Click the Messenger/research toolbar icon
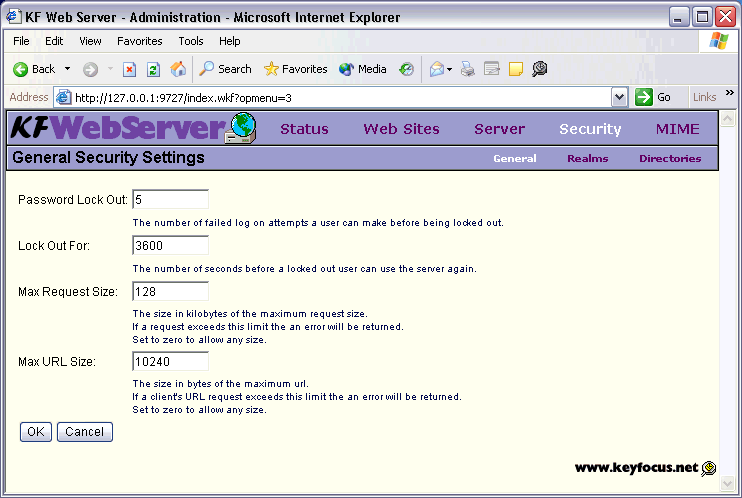The height and width of the screenshot is (498, 742). pos(539,69)
